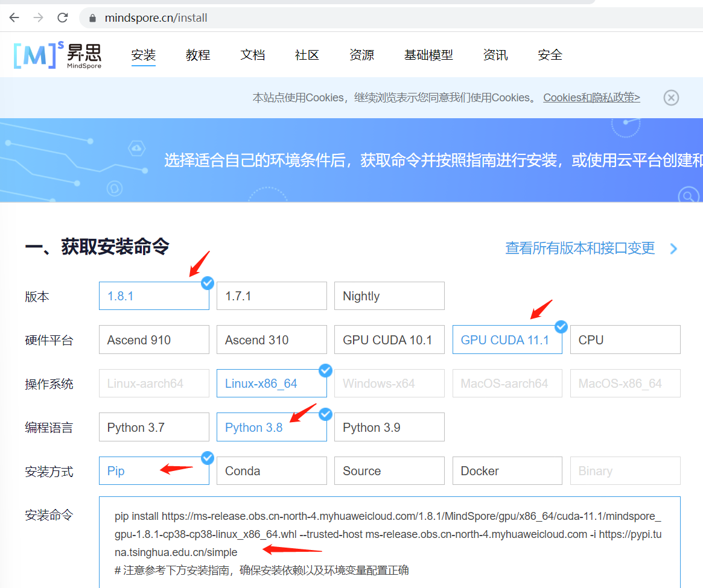
Task: Choose GPU CUDA 10.1 platform
Action: (x=389, y=340)
